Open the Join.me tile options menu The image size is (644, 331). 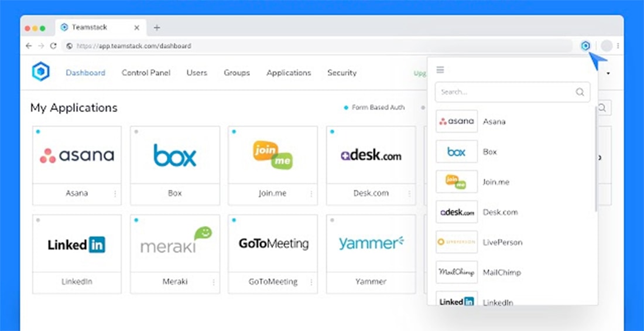point(311,193)
